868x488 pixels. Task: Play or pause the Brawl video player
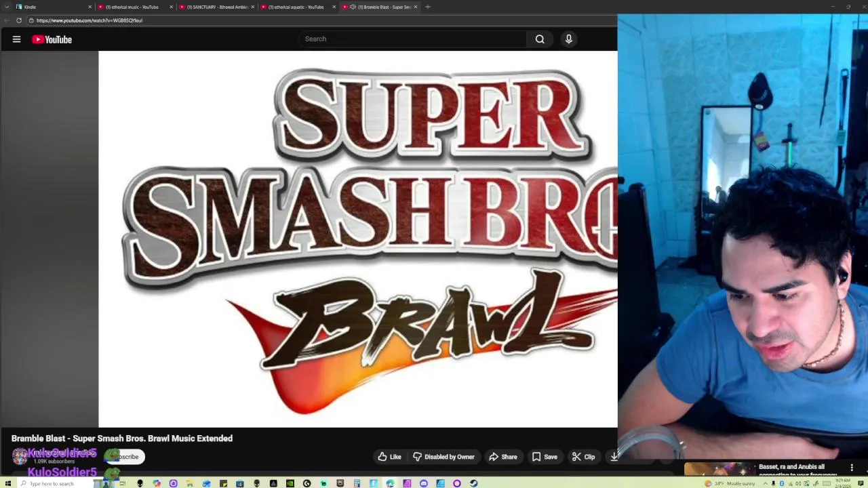click(358, 239)
